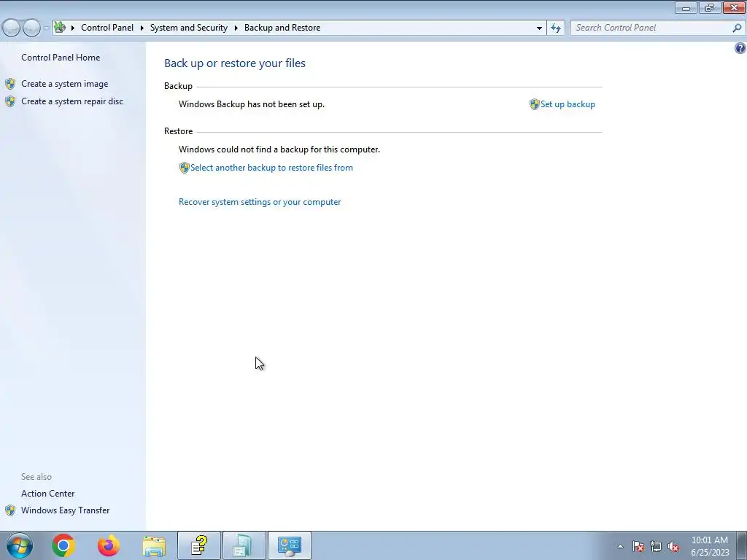The width and height of the screenshot is (747, 560).
Task: Click the muted volume tray icon
Action: (x=673, y=546)
